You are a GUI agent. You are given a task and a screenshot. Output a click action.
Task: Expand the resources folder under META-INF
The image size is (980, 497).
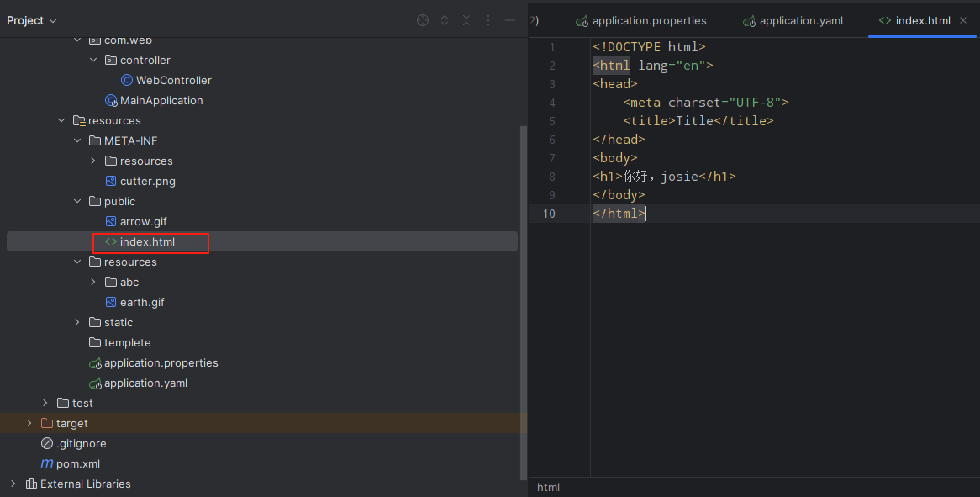(x=93, y=161)
